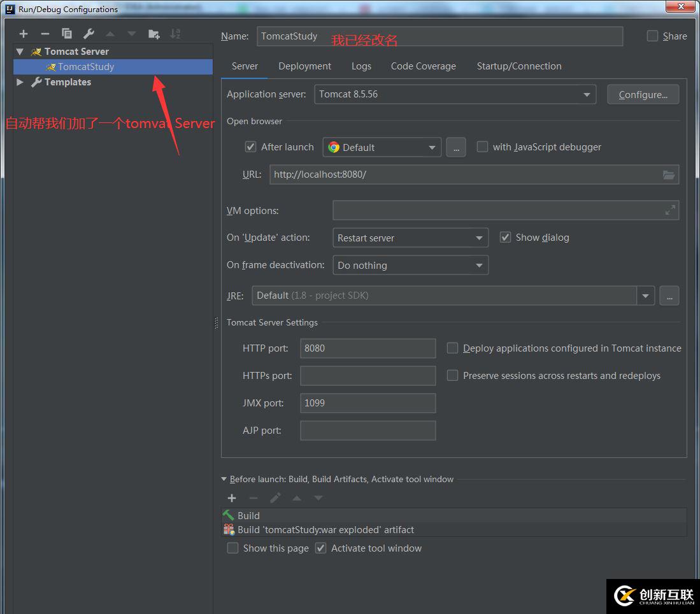
Task: Enable deploy applications configured in Tomcat instance
Action: [452, 348]
